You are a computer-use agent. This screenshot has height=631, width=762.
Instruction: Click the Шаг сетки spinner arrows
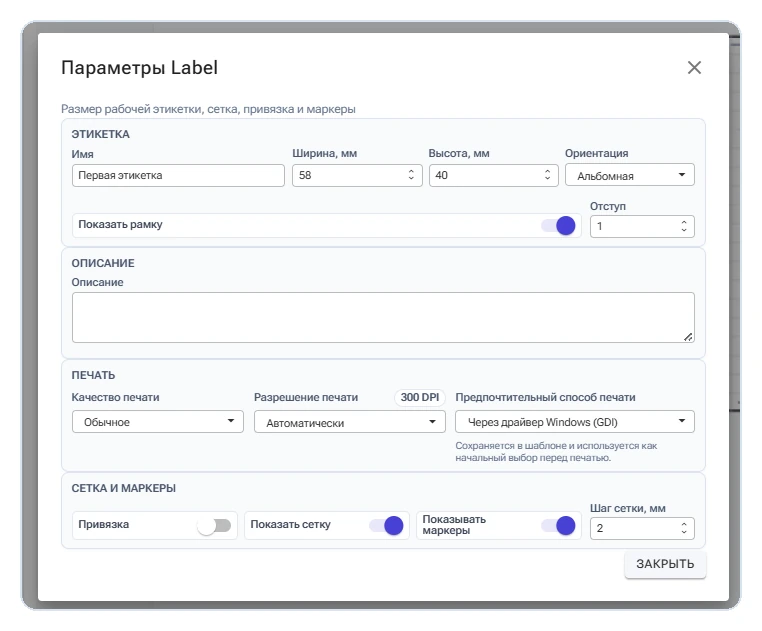[x=684, y=528]
